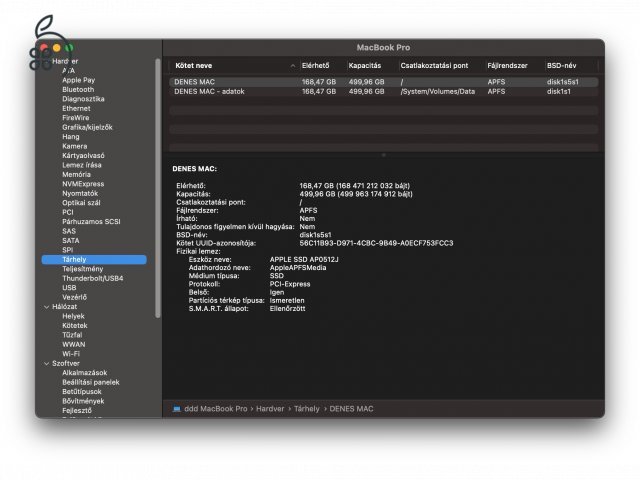Select Wi-Fi in the sidebar
The width and height of the screenshot is (640, 480).
click(x=71, y=353)
